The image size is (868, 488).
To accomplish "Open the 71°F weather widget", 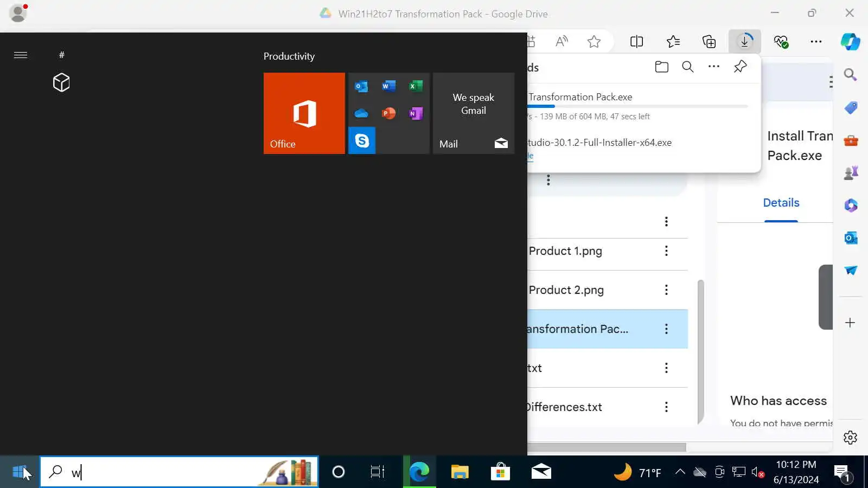I will coord(637,472).
